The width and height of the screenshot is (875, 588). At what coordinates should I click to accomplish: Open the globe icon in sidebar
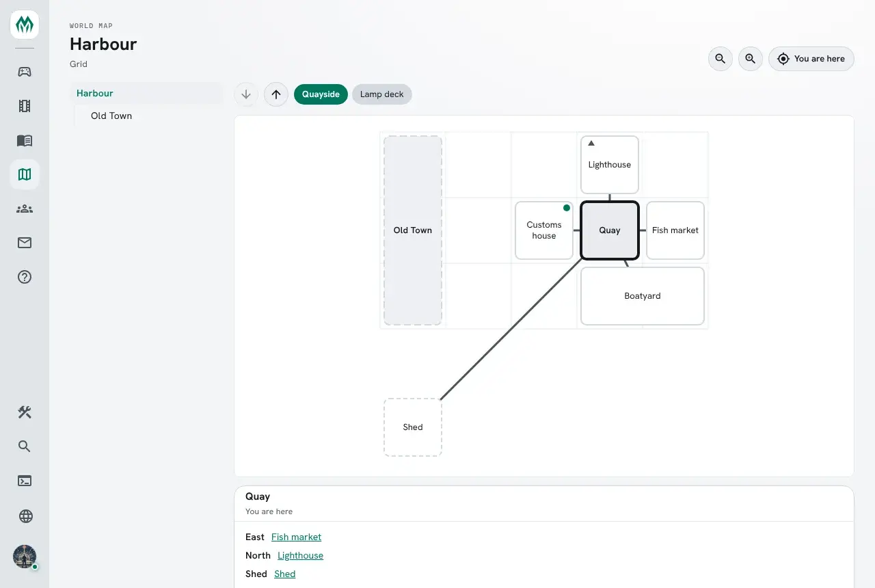click(25, 516)
